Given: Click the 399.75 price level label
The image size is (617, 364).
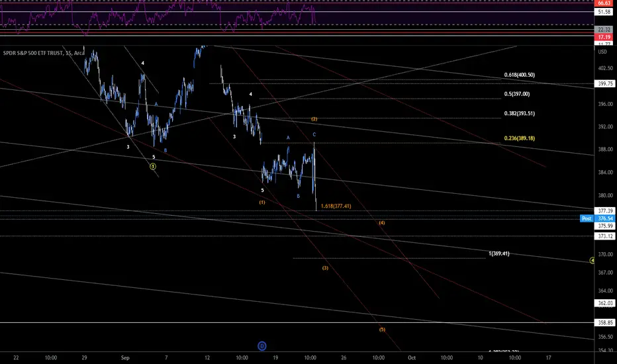Looking at the screenshot, I should pos(605,84).
